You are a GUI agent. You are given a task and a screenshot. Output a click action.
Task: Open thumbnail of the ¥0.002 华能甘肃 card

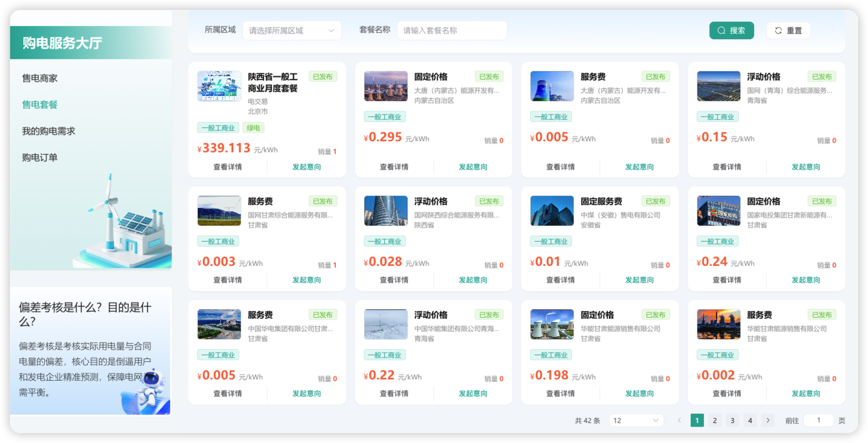(719, 324)
